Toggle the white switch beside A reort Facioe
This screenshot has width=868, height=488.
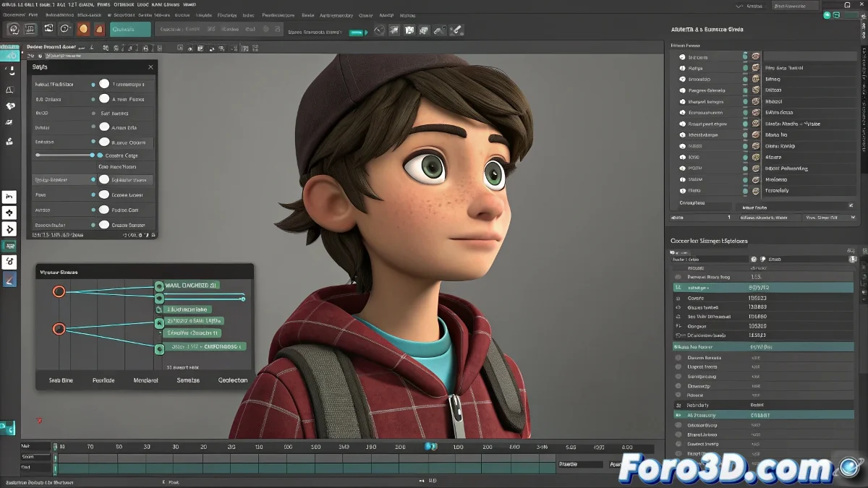coord(104,99)
